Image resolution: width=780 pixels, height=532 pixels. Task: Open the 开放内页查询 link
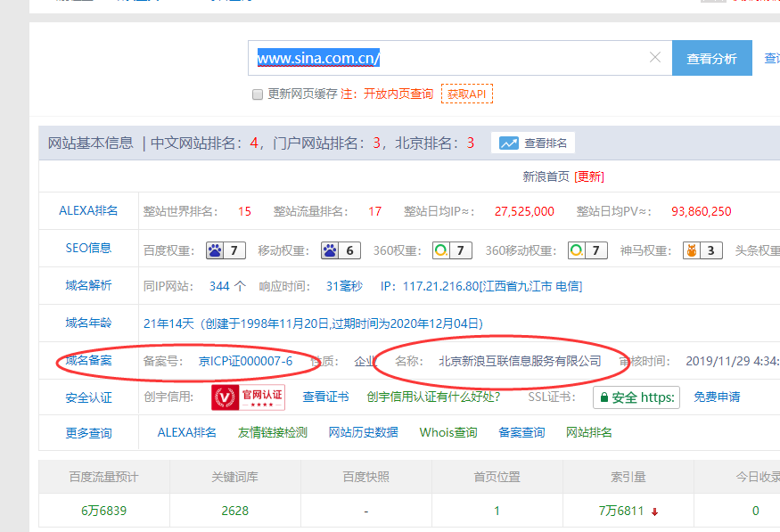pos(398,94)
